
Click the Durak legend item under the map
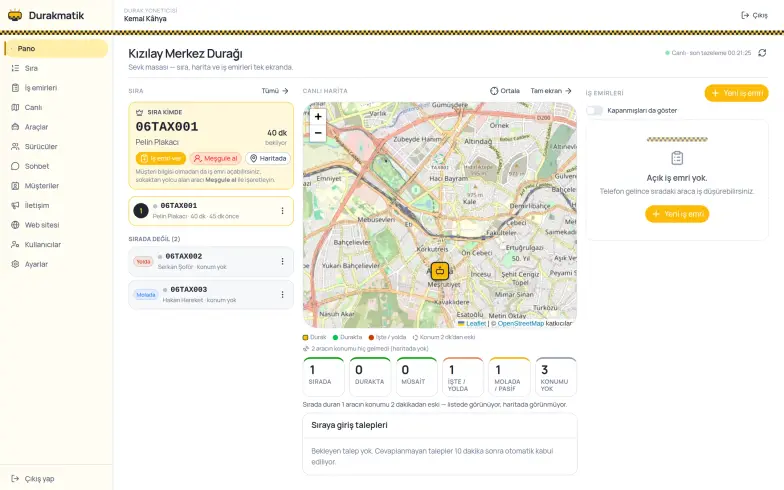click(314, 337)
